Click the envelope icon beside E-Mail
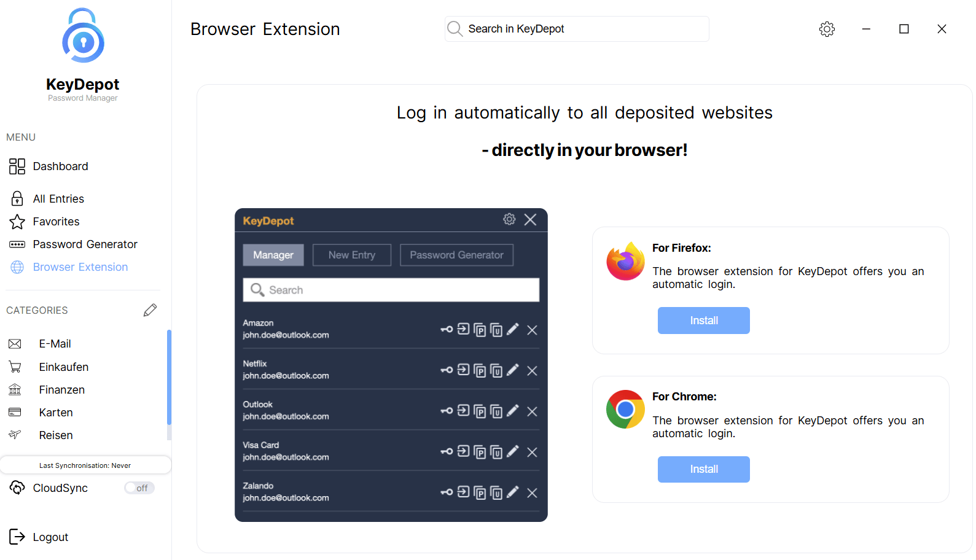Viewport: 976px width, 560px height. [x=15, y=344]
